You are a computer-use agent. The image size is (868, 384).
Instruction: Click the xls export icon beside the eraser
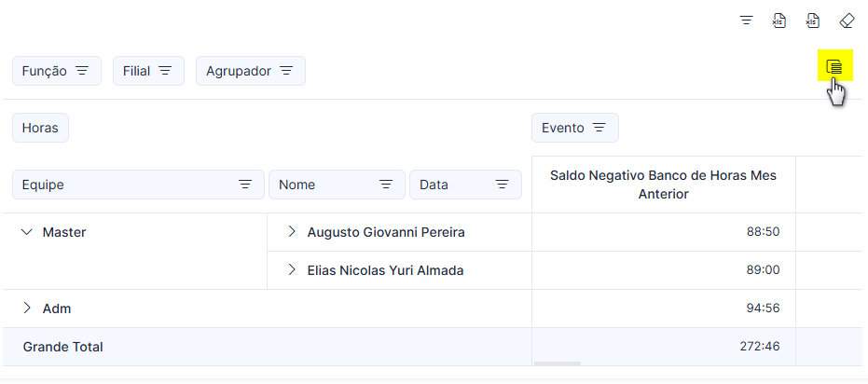pyautogui.click(x=813, y=21)
